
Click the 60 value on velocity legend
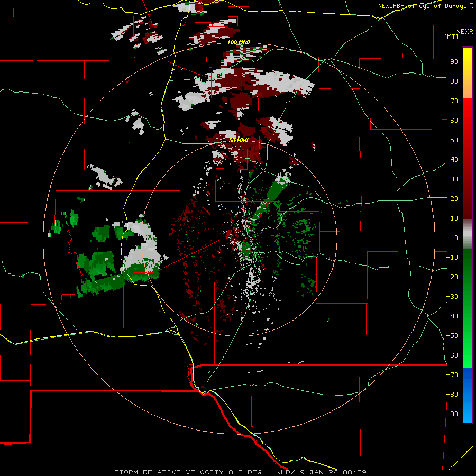tap(454, 120)
